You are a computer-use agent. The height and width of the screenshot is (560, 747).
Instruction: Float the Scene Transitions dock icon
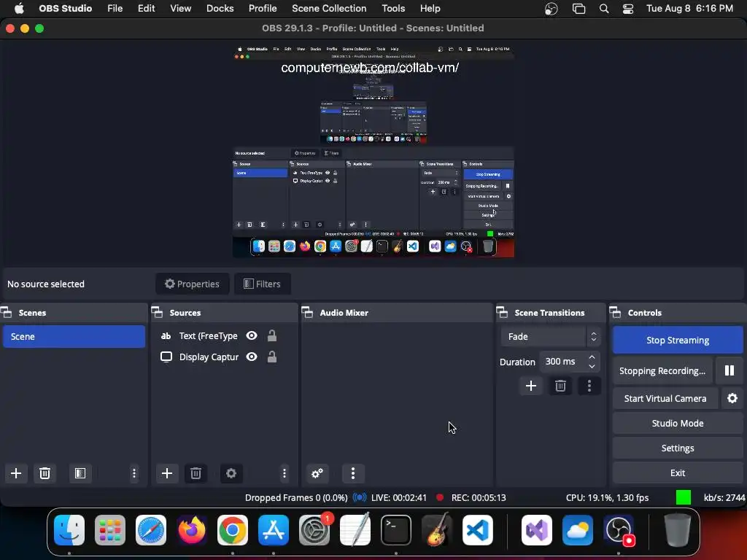point(502,312)
